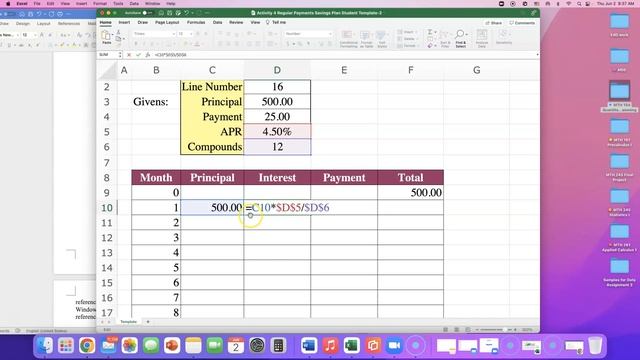Click the zoom slider in status bar
Viewport: 640px width, 360px height.
pyautogui.click(x=495, y=329)
